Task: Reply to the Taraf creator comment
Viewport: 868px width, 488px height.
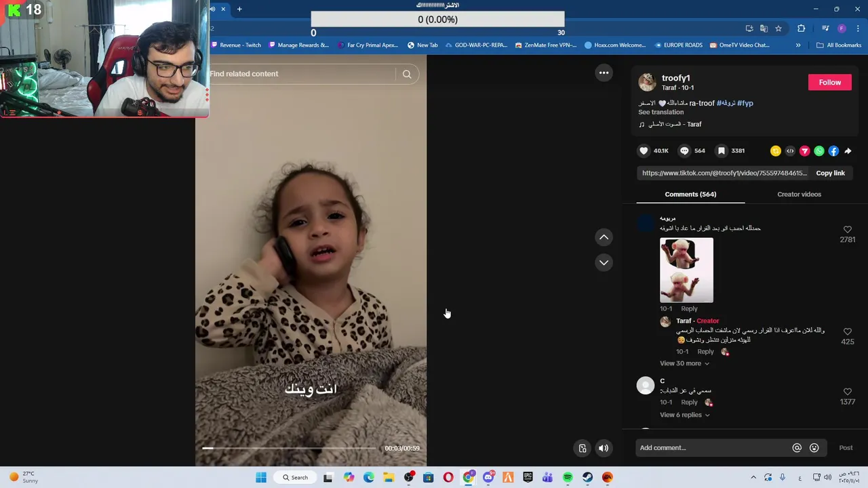Action: (705, 352)
